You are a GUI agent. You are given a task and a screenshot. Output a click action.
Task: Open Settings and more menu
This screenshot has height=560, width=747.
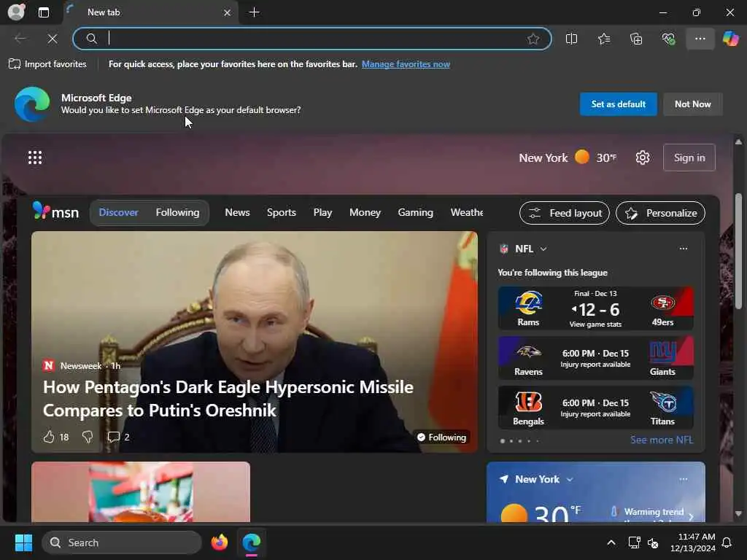[700, 39]
